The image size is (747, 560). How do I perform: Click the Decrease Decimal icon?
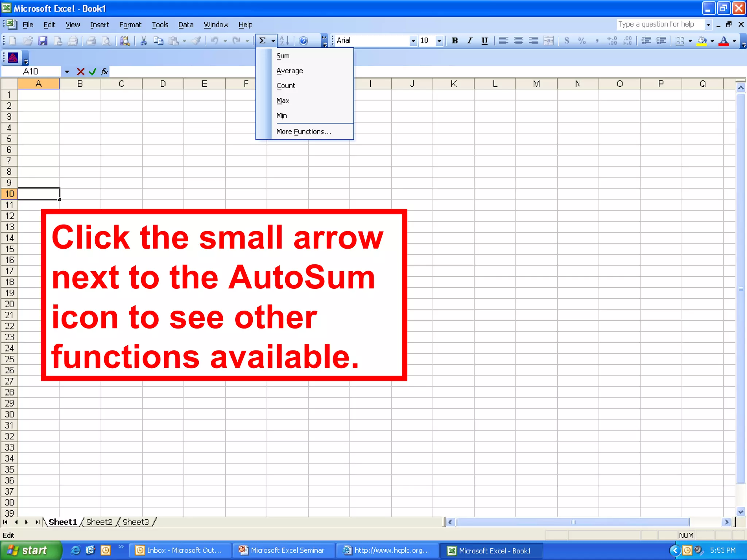point(627,41)
